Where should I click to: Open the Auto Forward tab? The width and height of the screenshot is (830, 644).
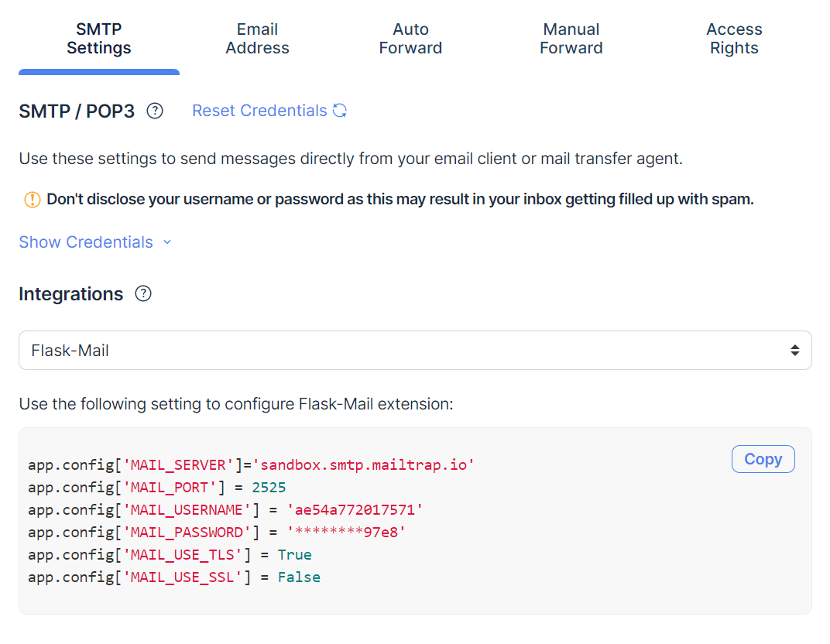tap(410, 39)
